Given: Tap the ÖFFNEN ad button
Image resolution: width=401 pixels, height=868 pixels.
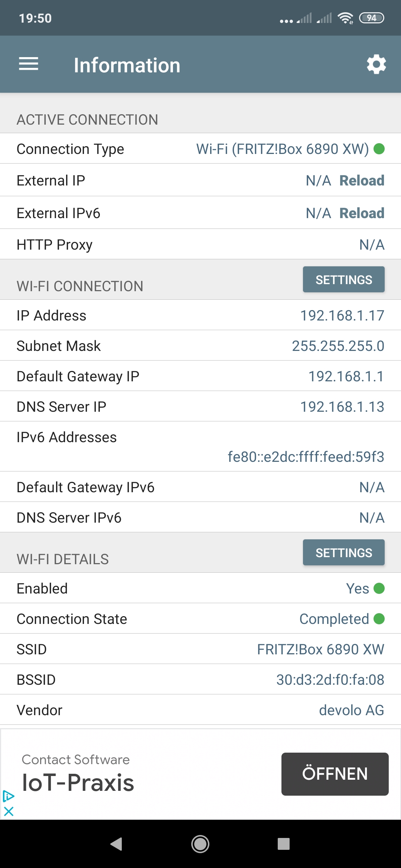Looking at the screenshot, I should click(x=335, y=774).
